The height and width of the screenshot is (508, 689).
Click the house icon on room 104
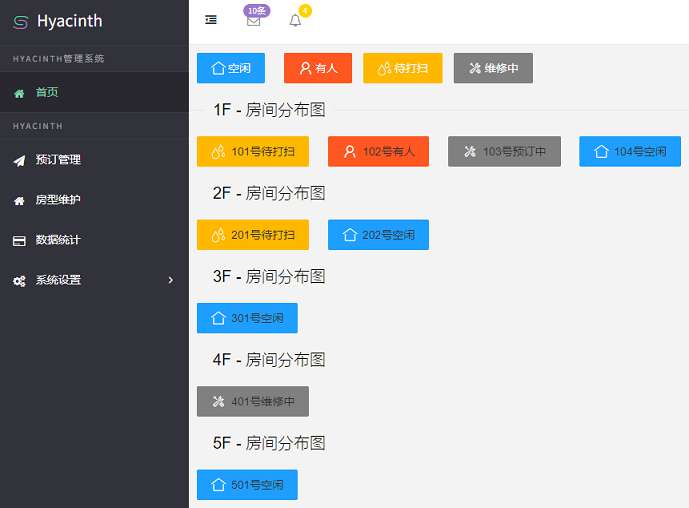(x=601, y=152)
